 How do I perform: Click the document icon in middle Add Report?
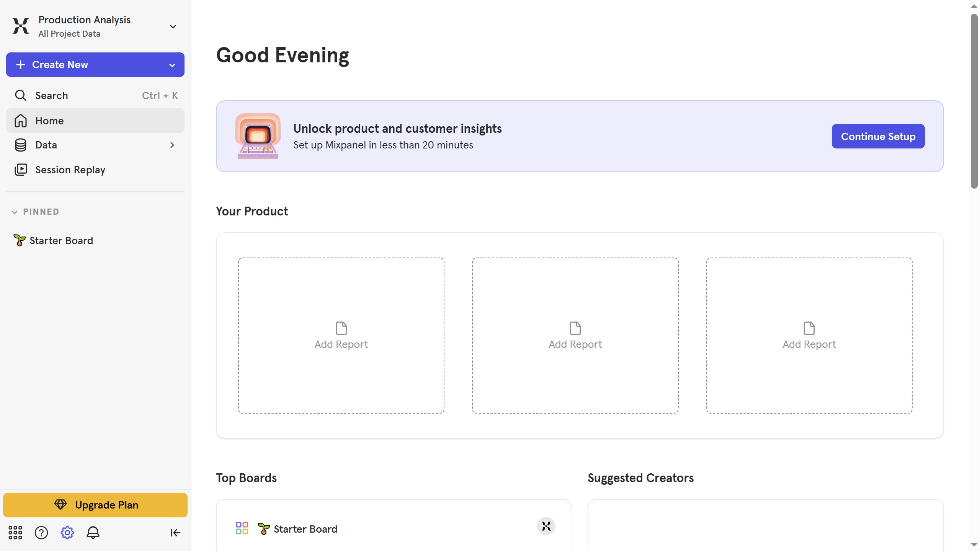point(575,328)
